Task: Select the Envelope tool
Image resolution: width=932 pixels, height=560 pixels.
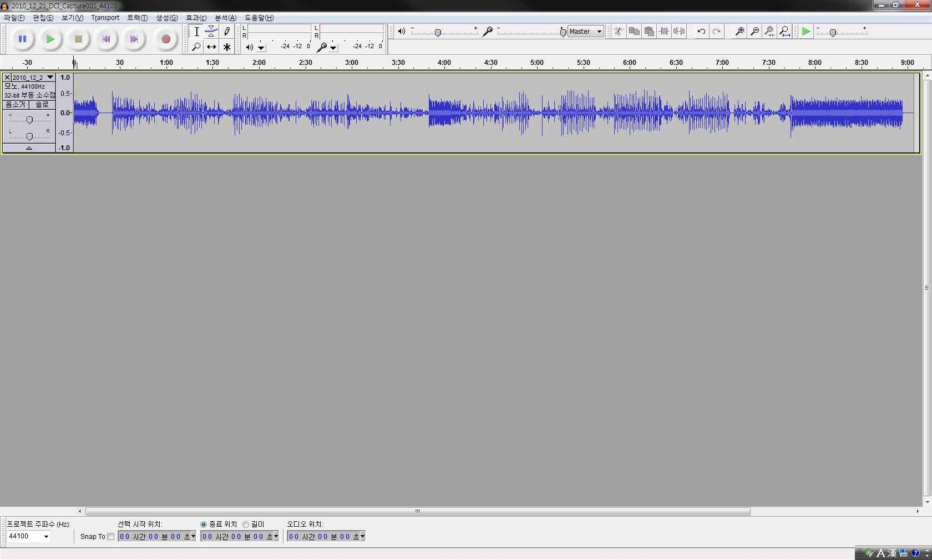Action: 211,32
